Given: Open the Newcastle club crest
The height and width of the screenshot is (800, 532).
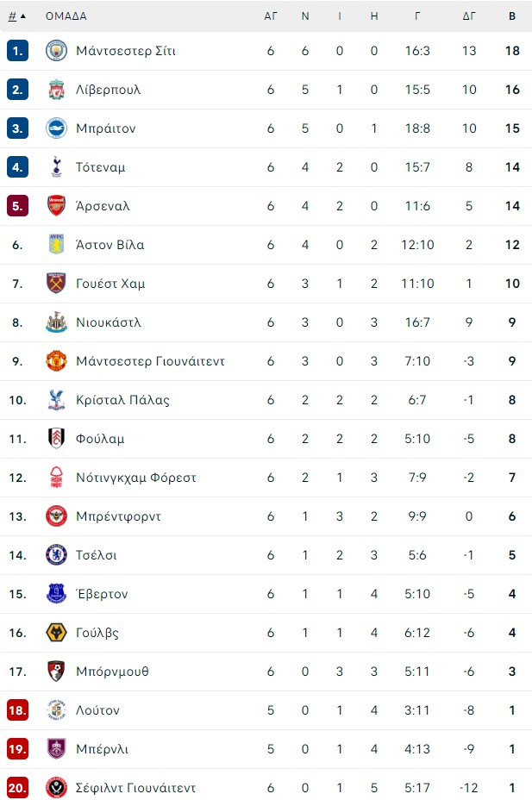Looking at the screenshot, I should [56, 322].
